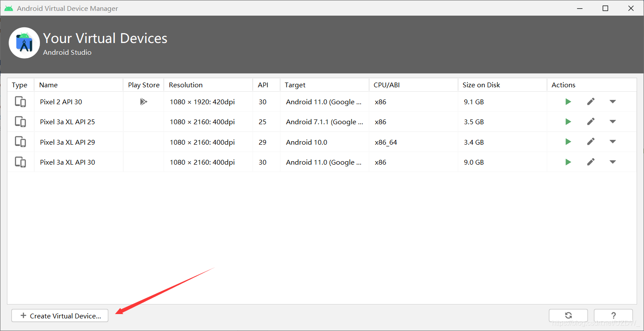Open more actions for Pixel 3a XL API 29
Viewport: 644px width, 331px height.
pyautogui.click(x=613, y=142)
